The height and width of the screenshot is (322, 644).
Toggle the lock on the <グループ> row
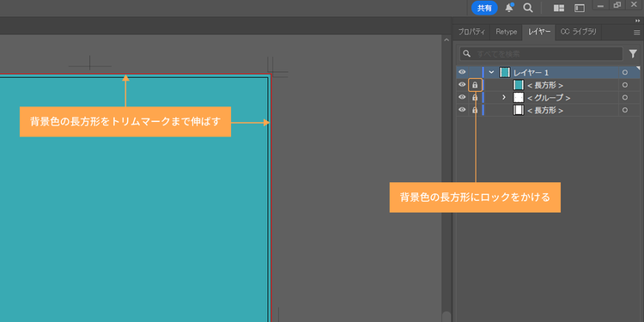click(x=475, y=98)
